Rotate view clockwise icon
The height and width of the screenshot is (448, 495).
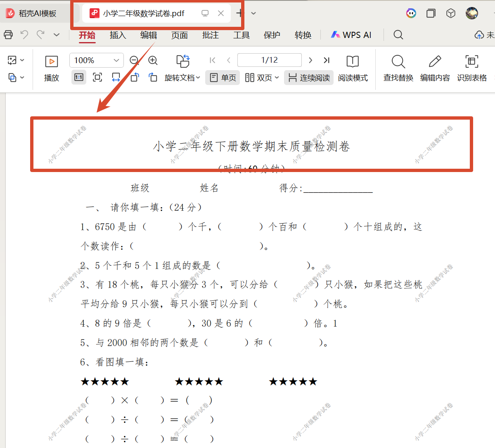point(135,77)
